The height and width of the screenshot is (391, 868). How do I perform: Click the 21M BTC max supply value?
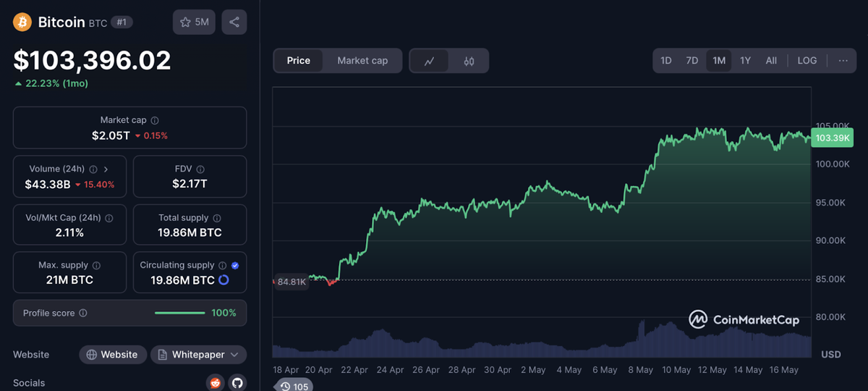[69, 280]
